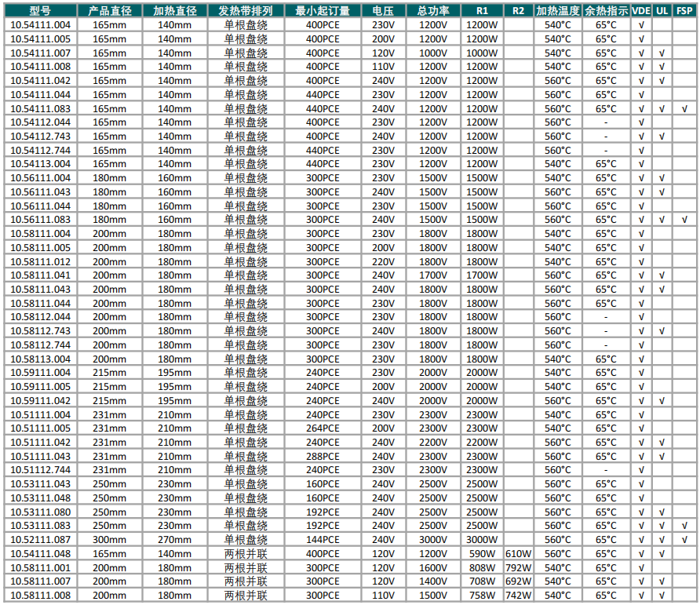This screenshot has height=605, width=700.
Task: Click the 发热带排列 column header
Action: click(246, 11)
